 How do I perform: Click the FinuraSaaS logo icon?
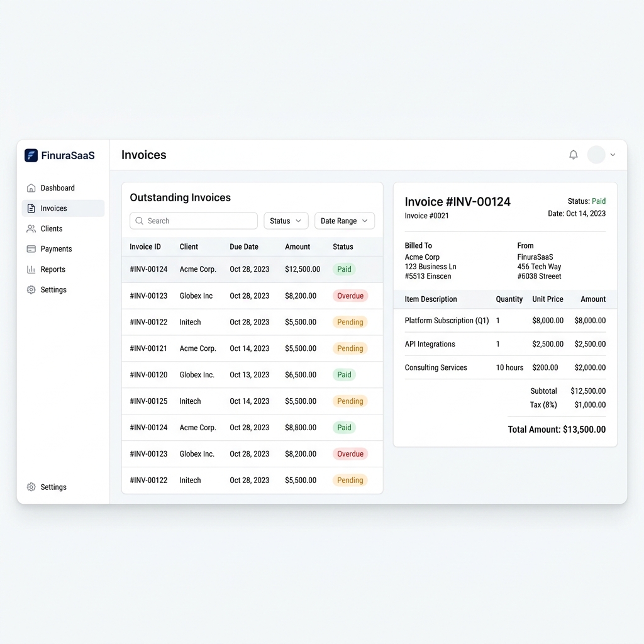click(31, 155)
